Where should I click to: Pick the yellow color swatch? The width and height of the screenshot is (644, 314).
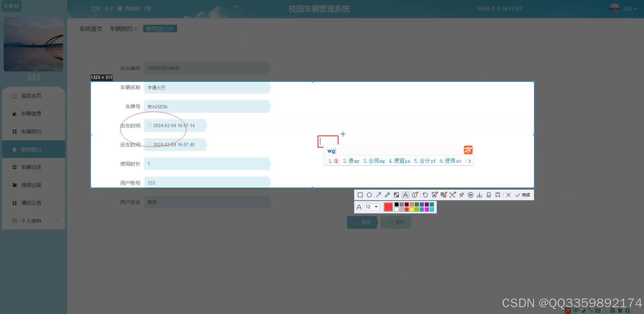[412, 210]
